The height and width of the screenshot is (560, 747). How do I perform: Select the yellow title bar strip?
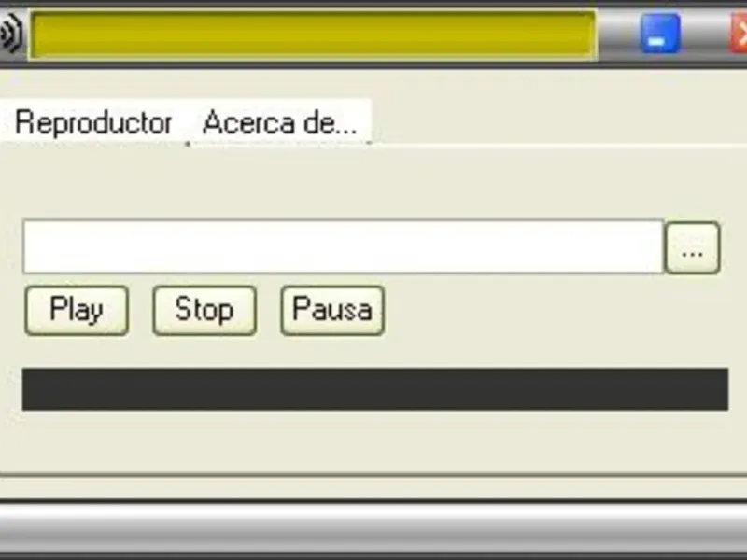pyautogui.click(x=313, y=35)
